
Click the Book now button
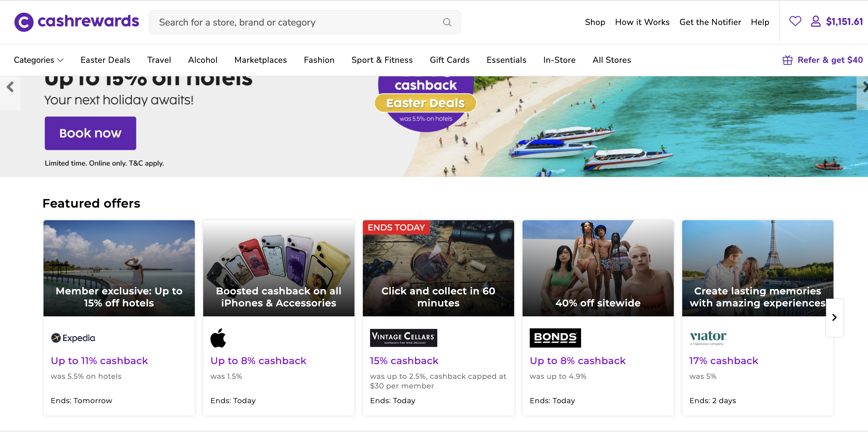tap(90, 133)
